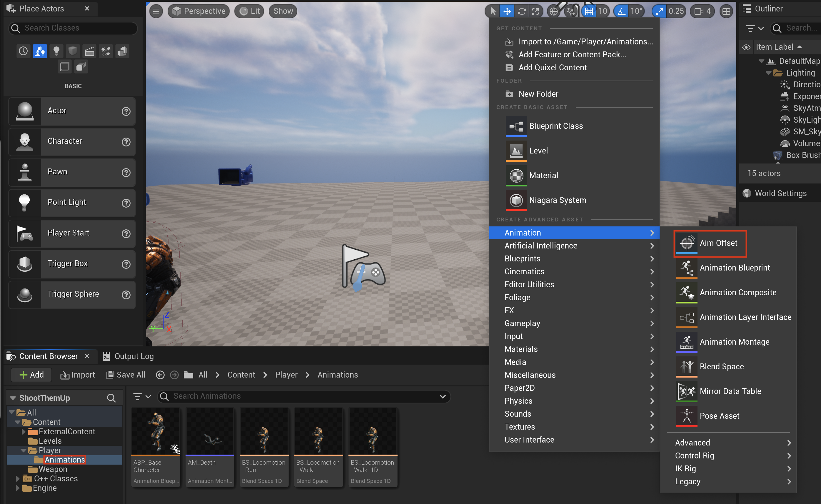This screenshot has width=821, height=504.
Task: Toggle rotation snapping angle icon
Action: [x=621, y=11]
